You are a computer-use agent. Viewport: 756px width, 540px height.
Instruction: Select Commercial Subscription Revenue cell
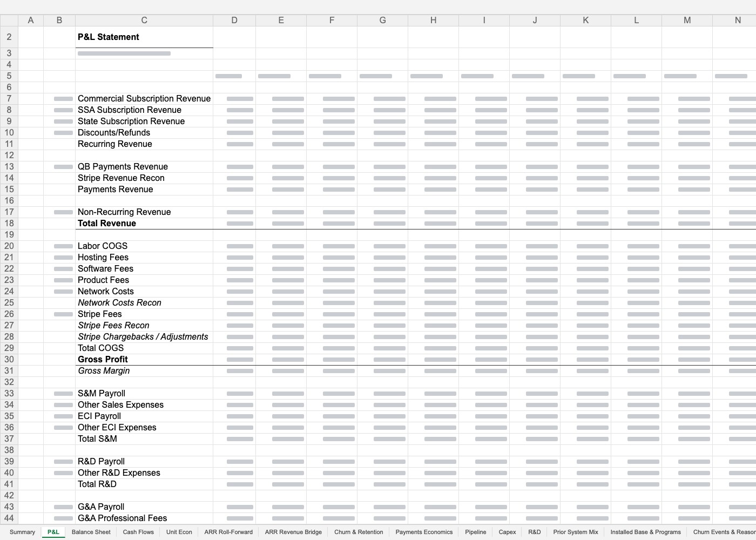tap(144, 99)
